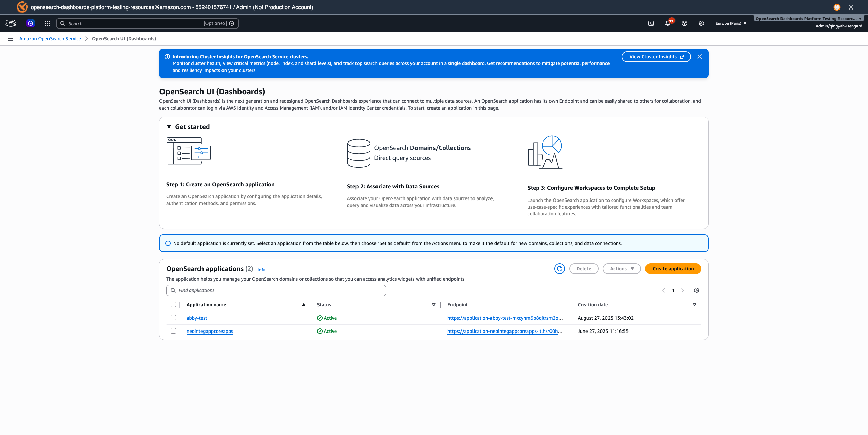
Task: Sort by Status column arrow
Action: 434,305
